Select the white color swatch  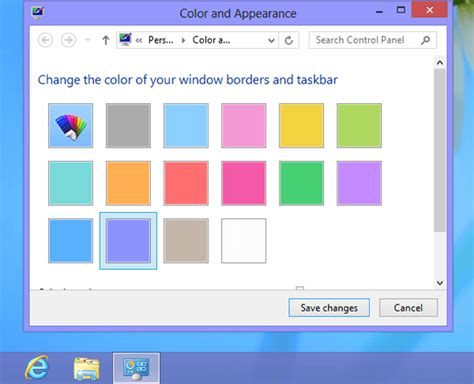pyautogui.click(x=244, y=241)
